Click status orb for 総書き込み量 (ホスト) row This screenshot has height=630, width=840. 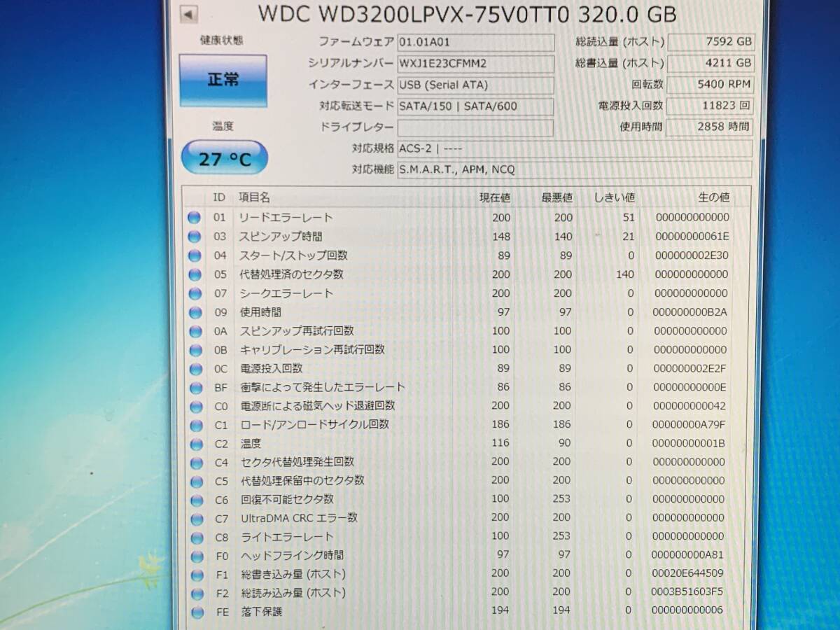pos(196,575)
